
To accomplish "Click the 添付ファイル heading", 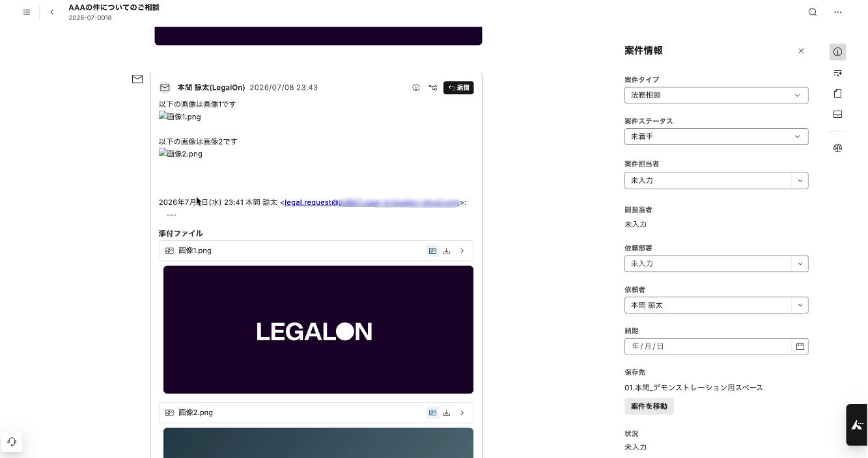I will 180,234.
